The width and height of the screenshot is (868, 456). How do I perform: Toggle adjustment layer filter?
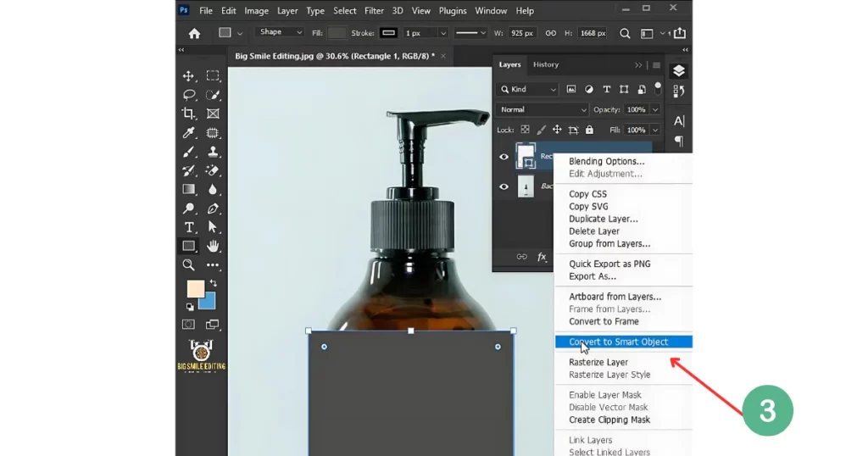(x=589, y=89)
